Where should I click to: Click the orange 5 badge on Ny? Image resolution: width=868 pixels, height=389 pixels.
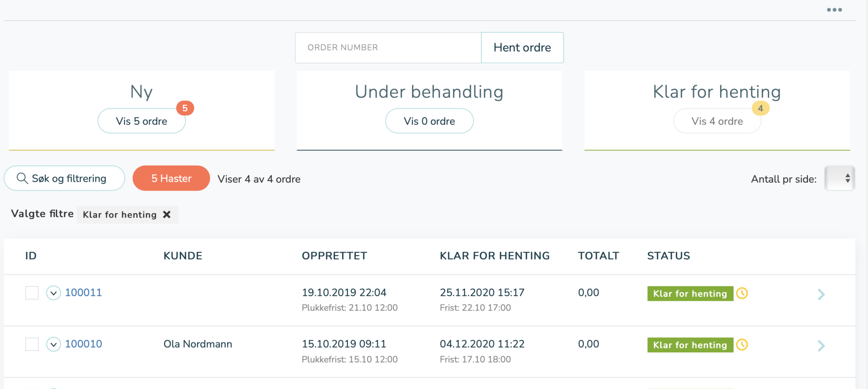point(185,108)
